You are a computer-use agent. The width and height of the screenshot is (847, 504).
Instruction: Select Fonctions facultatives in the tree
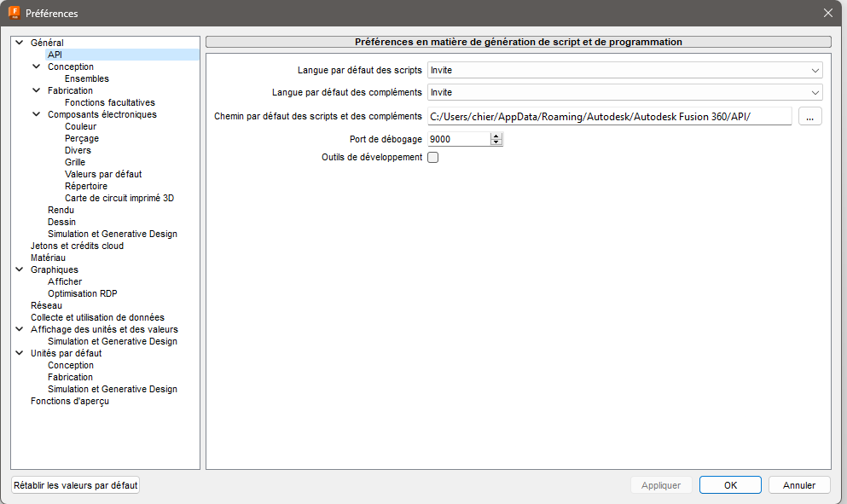click(x=110, y=102)
